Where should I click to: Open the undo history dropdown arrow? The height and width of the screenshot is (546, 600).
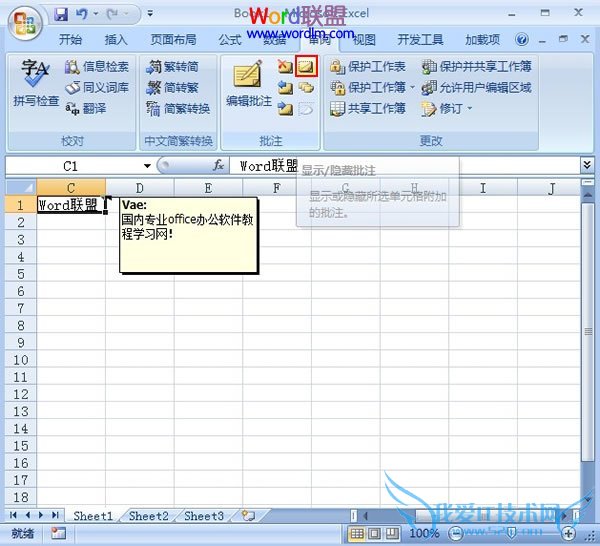tap(95, 14)
